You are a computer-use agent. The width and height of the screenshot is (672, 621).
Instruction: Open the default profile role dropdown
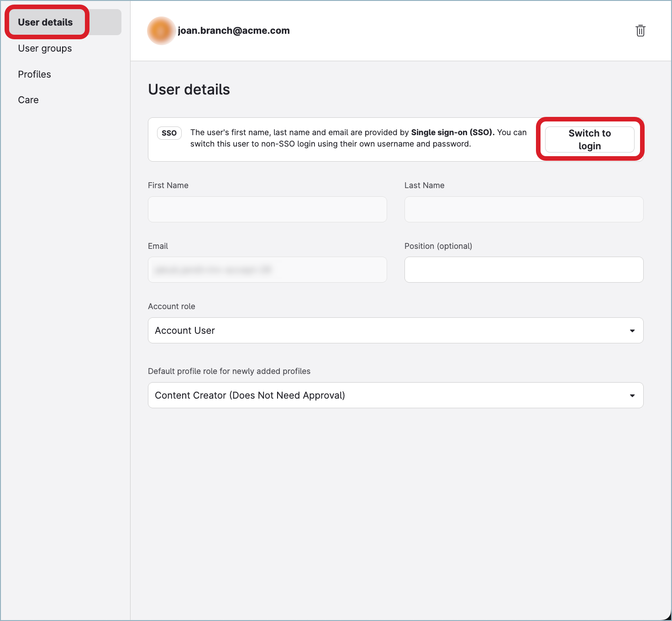coord(396,395)
